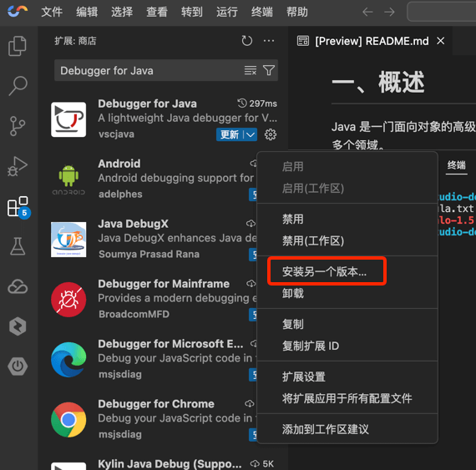Open the Search magnifier in activity bar
The image size is (476, 470).
click(18, 86)
